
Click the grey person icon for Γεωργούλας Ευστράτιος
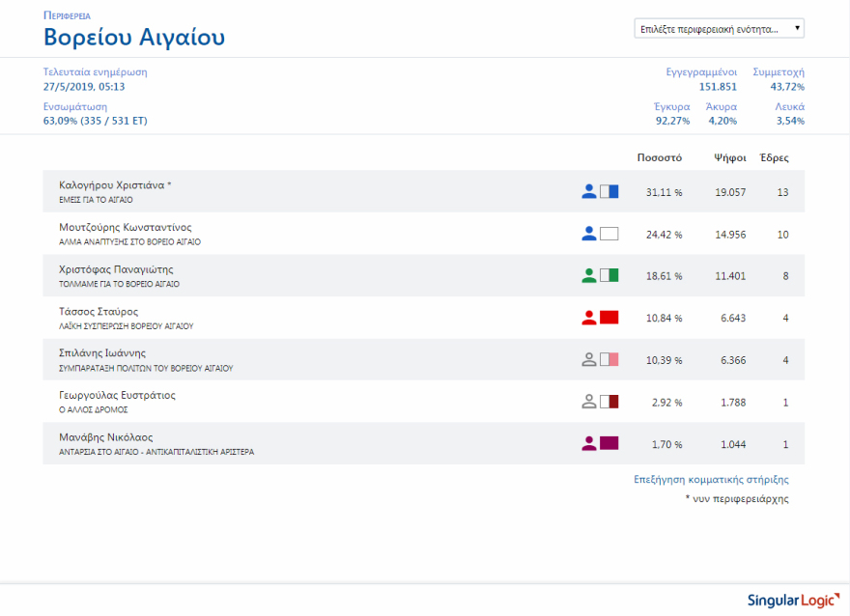click(x=589, y=402)
